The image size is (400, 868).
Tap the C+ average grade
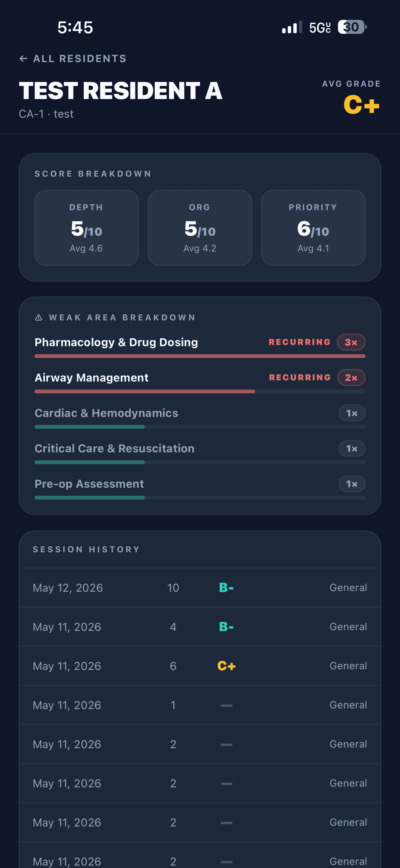362,104
